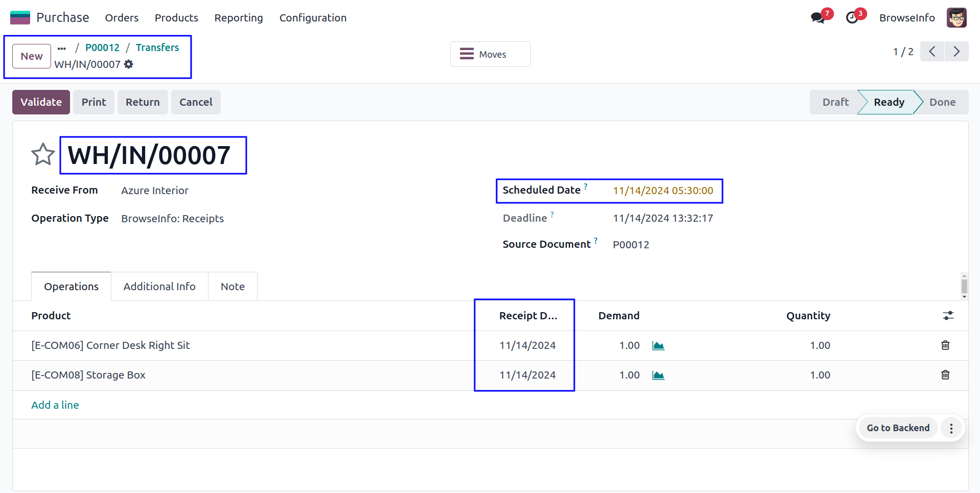Expand the breadcrumb ellipsis menu
Image resolution: width=980 pixels, height=493 pixels.
click(62, 49)
